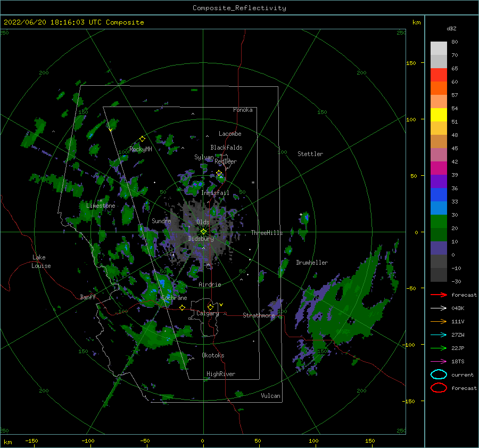Click the Sundre label
The width and height of the screenshot is (479, 448).
coord(161,221)
